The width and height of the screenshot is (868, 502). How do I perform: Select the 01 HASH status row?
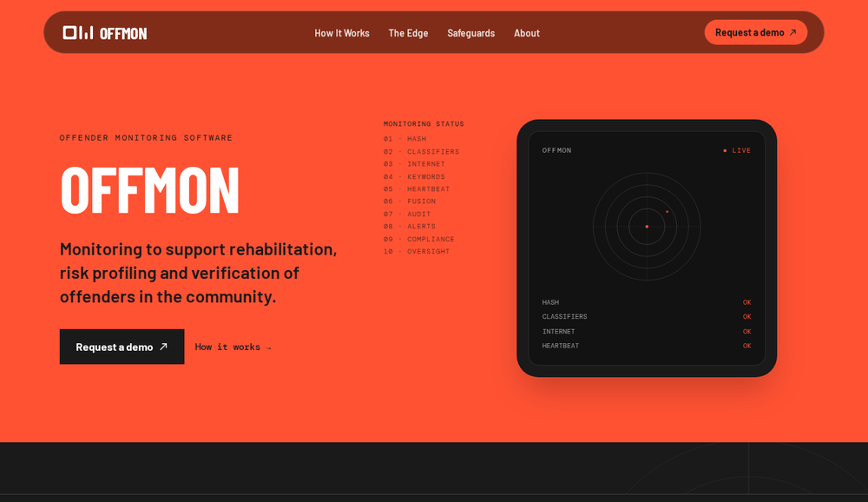point(404,138)
